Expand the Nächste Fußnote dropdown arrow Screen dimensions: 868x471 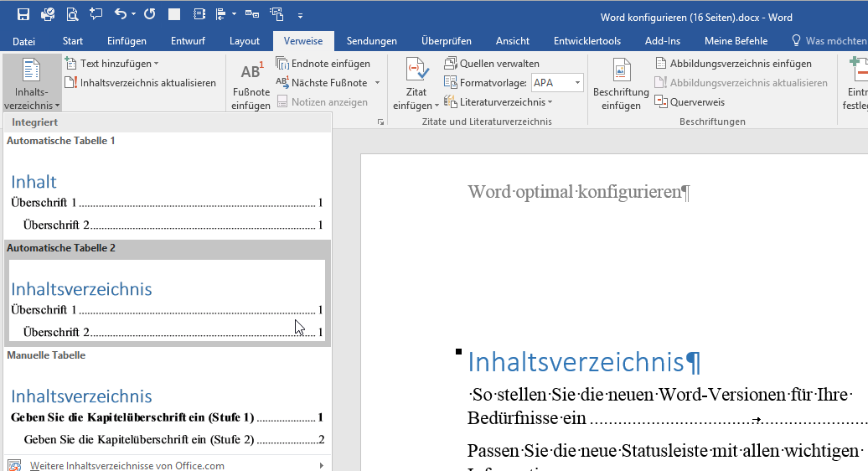pos(378,83)
